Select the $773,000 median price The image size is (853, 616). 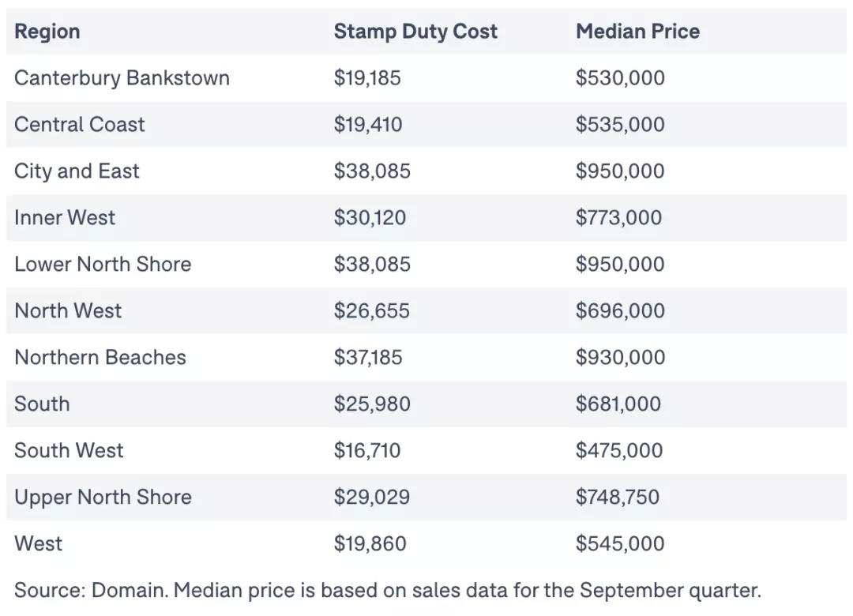tap(618, 218)
